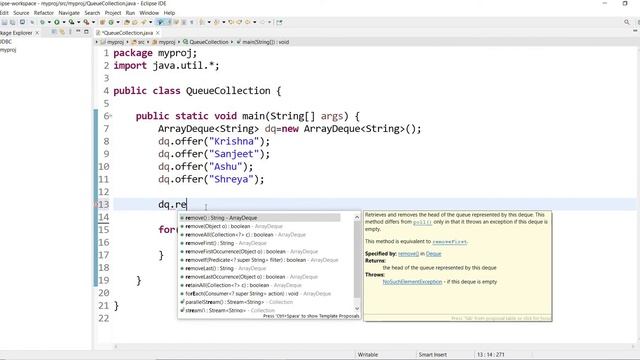Viewport: 640px width, 360px height.
Task: Expand the breadcrumb arrow after QueueCollection
Action: (x=232, y=42)
